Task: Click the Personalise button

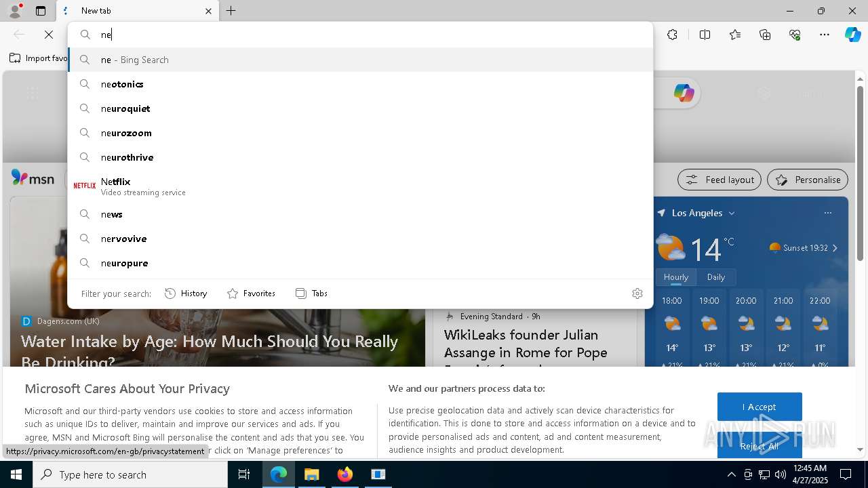Action: [x=808, y=180]
